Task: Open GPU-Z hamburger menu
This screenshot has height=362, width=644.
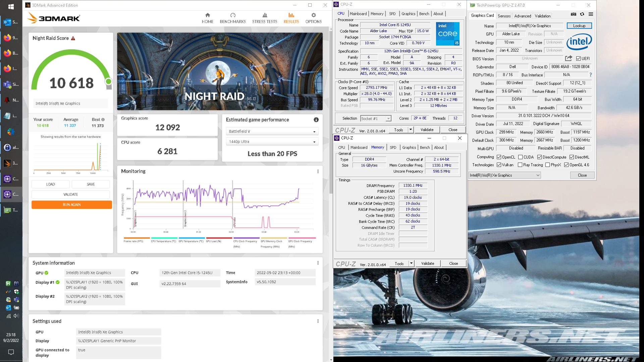Action: coord(591,14)
